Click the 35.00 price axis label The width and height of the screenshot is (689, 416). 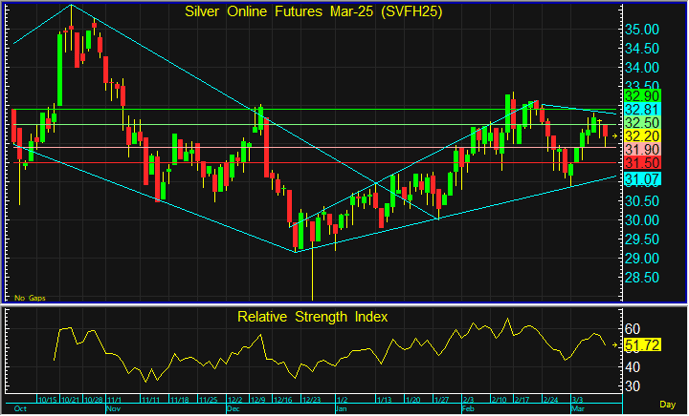tap(642, 30)
